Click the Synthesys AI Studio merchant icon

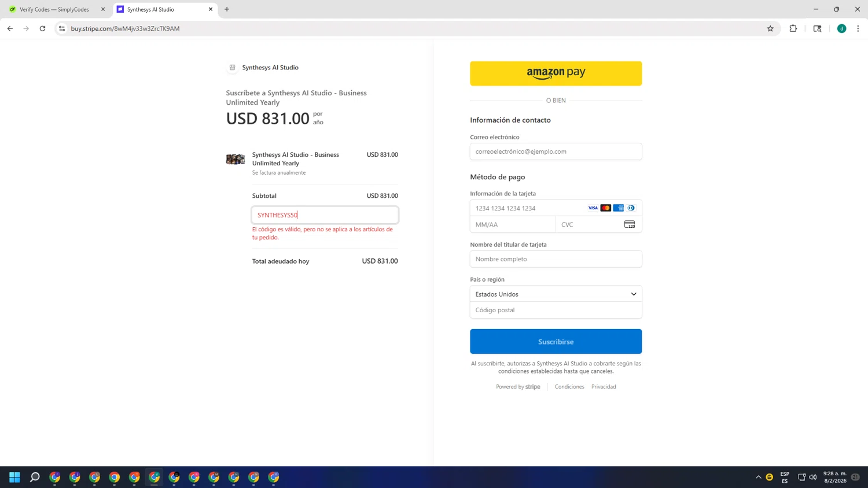pyautogui.click(x=232, y=68)
